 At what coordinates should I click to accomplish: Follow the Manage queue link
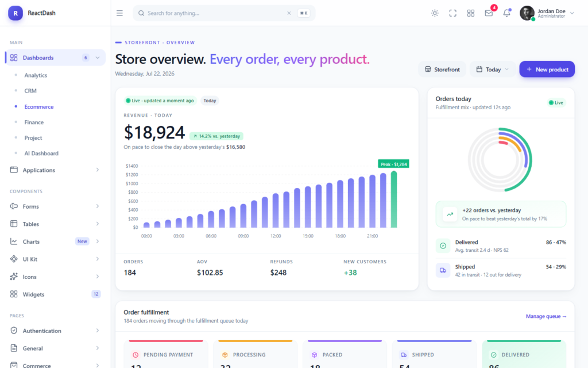[546, 316]
